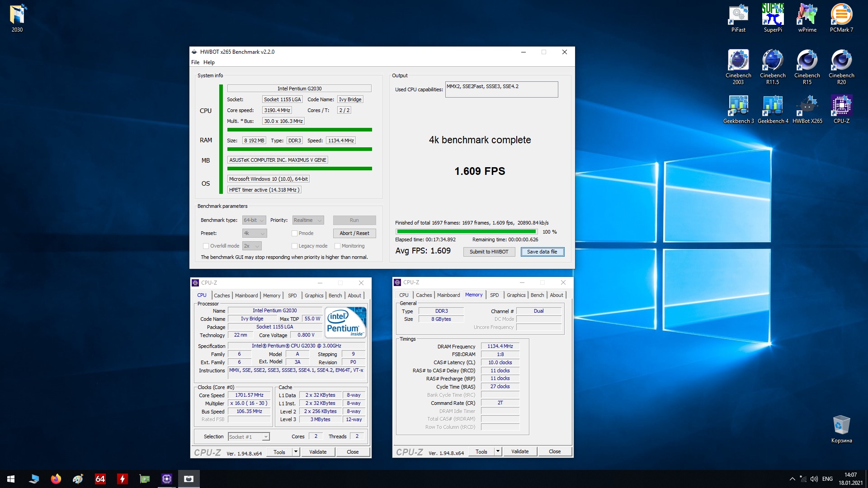Expand Tools arrow in CPU-Z Memory window
Viewport: 868px width, 488px height.
(x=498, y=451)
